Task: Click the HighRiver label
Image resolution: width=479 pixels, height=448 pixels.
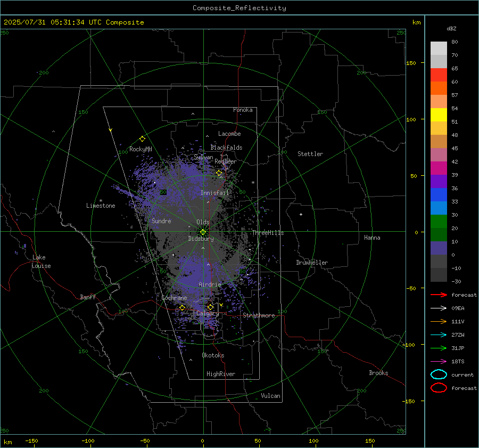Action: (221, 374)
